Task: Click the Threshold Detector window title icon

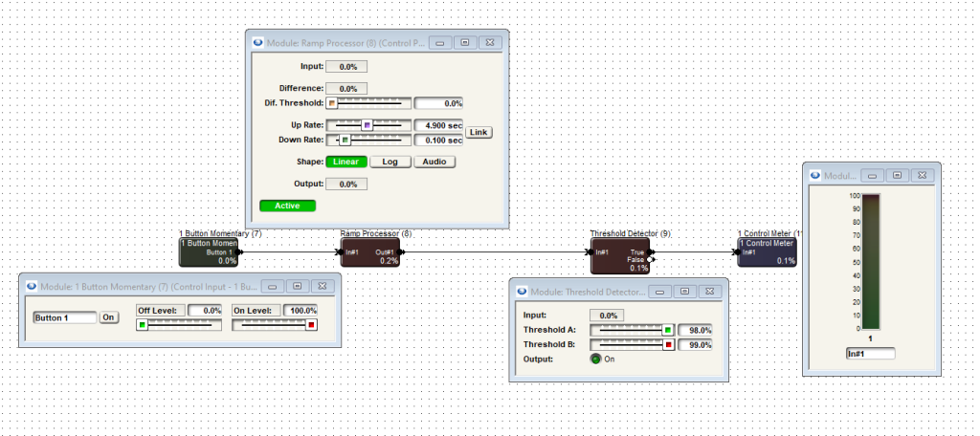Action: pyautogui.click(x=520, y=292)
